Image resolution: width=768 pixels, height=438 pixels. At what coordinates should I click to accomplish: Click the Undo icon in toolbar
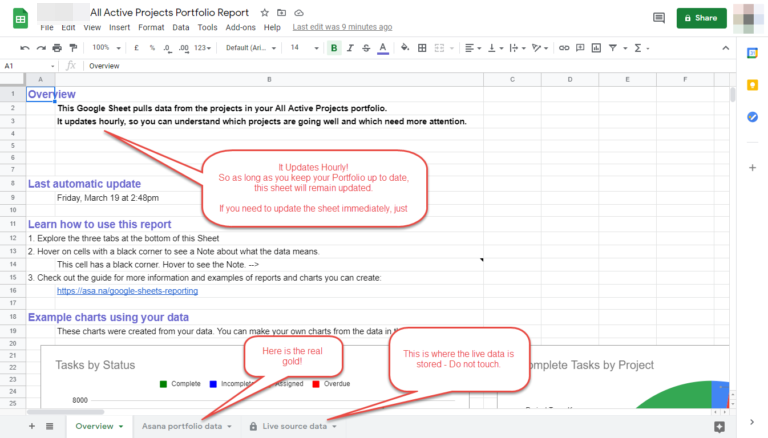24,48
